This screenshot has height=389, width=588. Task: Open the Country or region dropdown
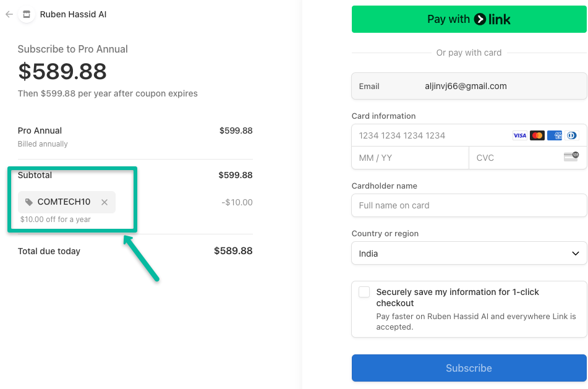[469, 254]
